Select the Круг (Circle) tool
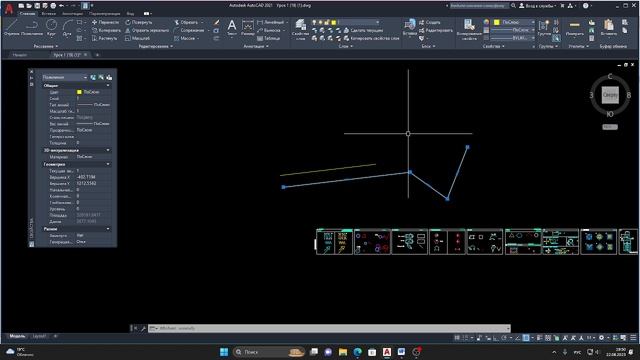Image resolution: width=640 pixels, height=360 pixels. [51, 27]
